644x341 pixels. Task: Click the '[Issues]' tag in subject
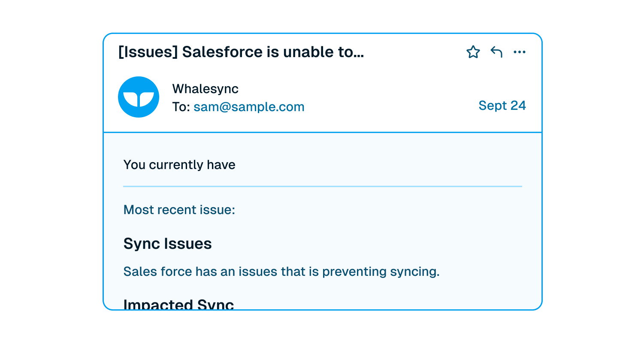(148, 52)
